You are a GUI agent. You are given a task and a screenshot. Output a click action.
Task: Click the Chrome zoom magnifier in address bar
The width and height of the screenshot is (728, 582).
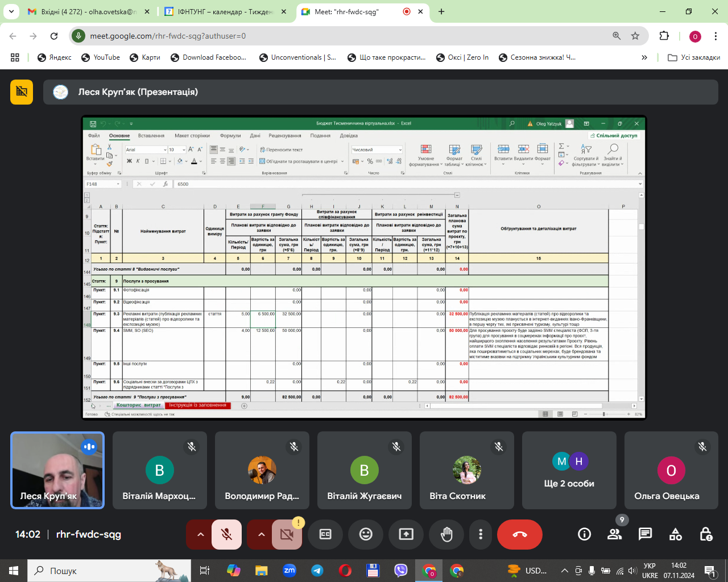click(x=617, y=36)
